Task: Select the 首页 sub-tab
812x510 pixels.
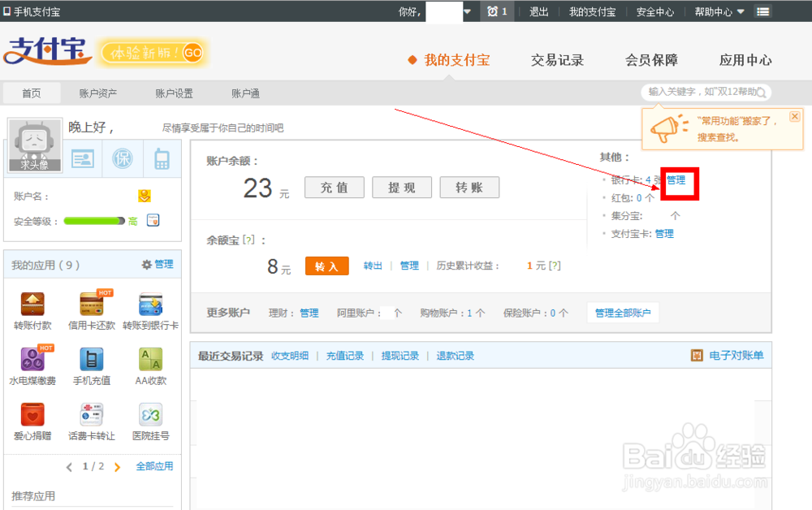Action: tap(32, 93)
